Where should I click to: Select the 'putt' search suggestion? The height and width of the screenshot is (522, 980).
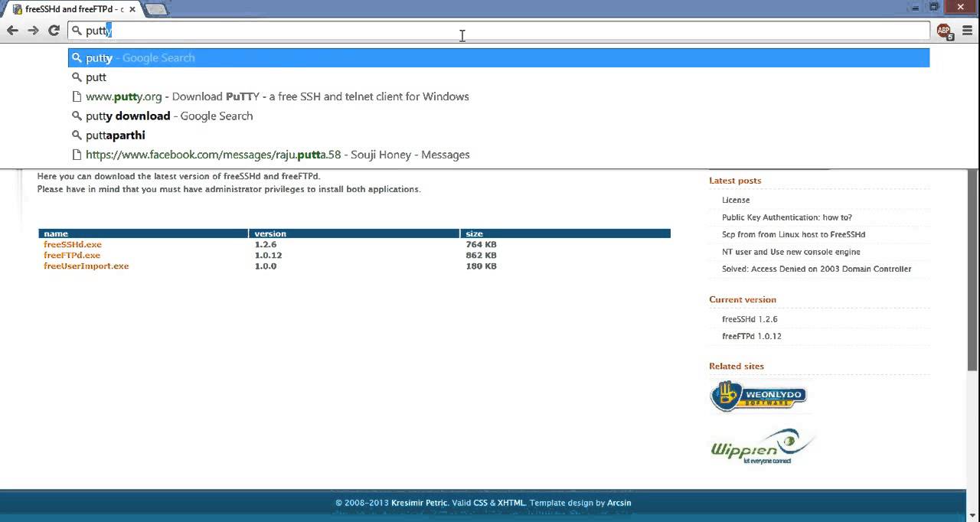499,77
